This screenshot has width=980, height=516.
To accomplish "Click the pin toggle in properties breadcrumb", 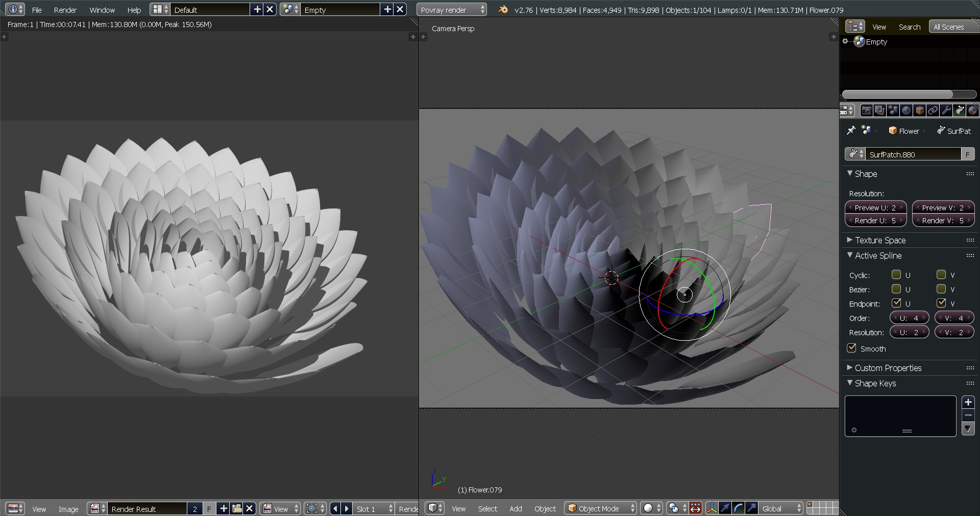I will point(850,131).
